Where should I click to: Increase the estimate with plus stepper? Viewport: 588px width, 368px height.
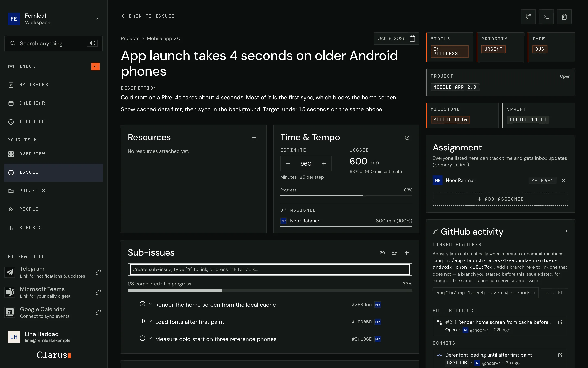click(324, 164)
